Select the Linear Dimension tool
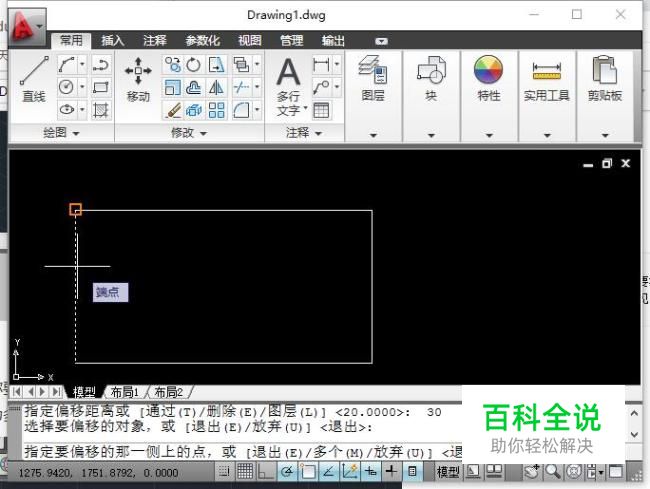Image resolution: width=650 pixels, height=489 pixels. coord(321,64)
